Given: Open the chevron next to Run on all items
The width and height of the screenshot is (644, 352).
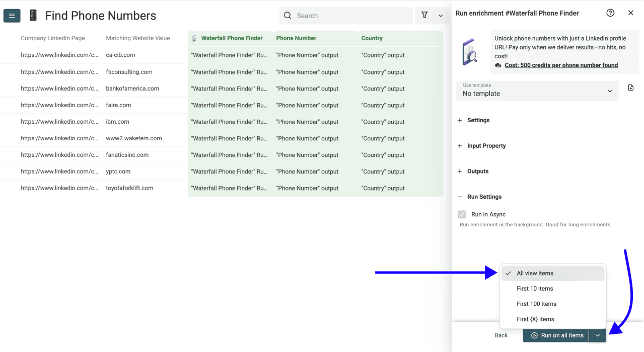Looking at the screenshot, I should [597, 335].
